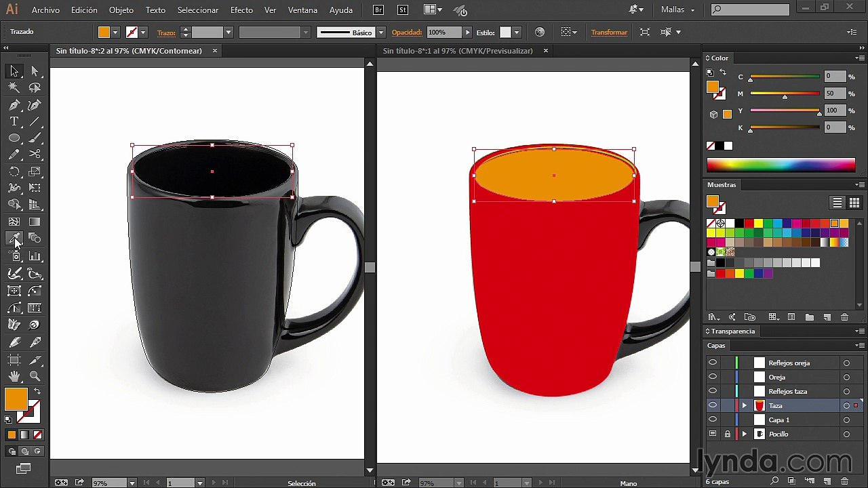Choose the Lasso tool
Viewport: 868px width, 488px height.
click(x=35, y=87)
